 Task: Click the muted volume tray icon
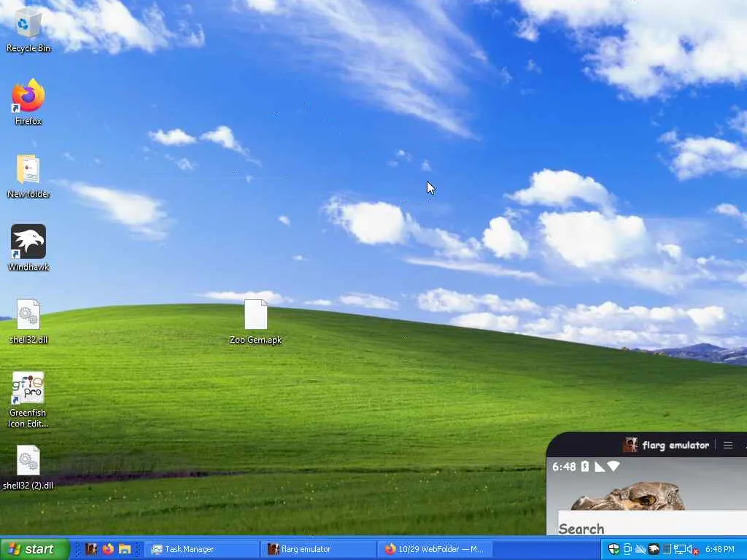click(692, 549)
